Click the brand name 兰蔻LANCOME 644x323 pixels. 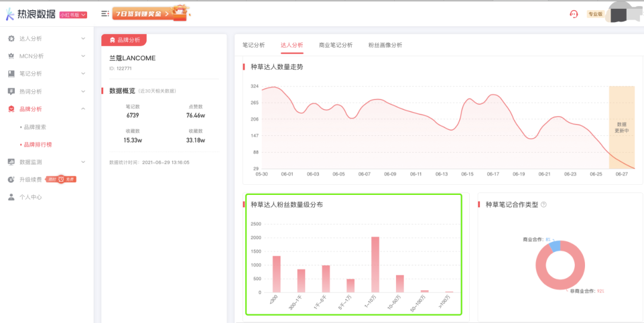132,58
